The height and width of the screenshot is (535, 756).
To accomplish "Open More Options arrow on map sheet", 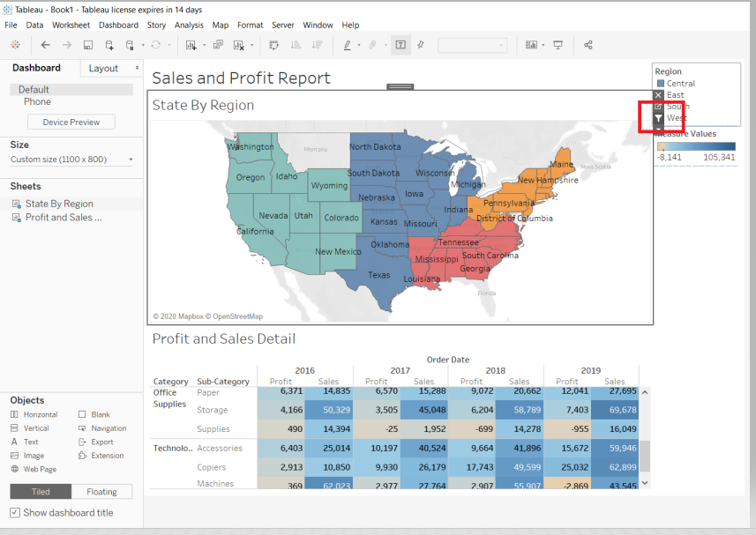I will click(658, 129).
